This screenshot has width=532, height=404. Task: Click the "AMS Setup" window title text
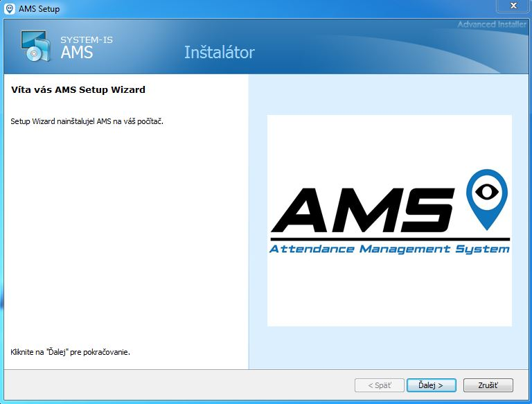tap(39, 9)
